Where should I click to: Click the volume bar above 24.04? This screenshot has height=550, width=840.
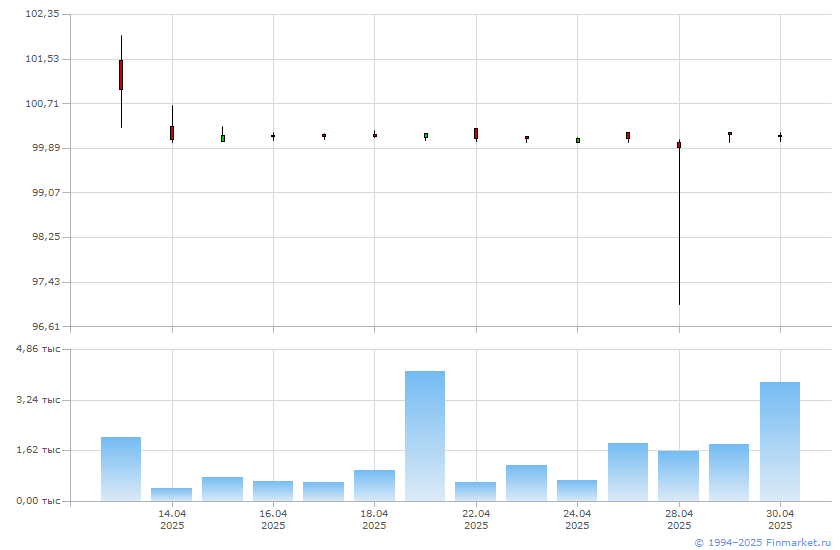[577, 491]
